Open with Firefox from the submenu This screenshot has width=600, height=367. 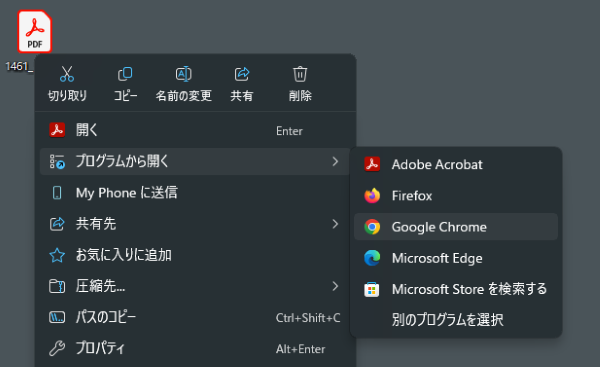(456, 196)
